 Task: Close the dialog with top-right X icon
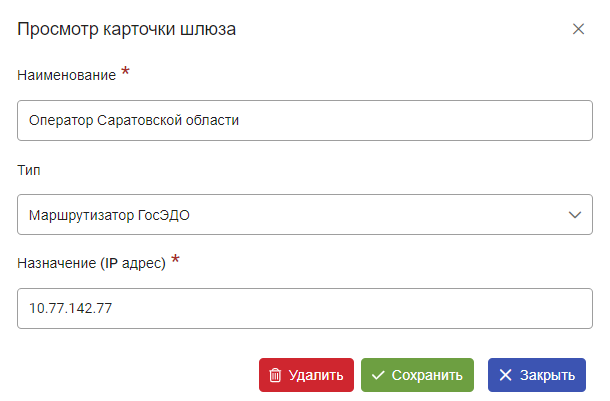(x=578, y=29)
